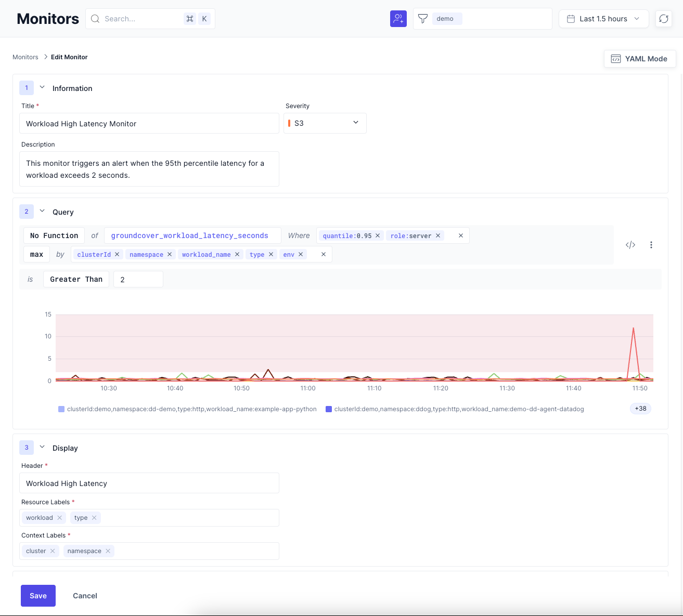683x616 pixels.
Task: Save the monitor
Action: [38, 596]
